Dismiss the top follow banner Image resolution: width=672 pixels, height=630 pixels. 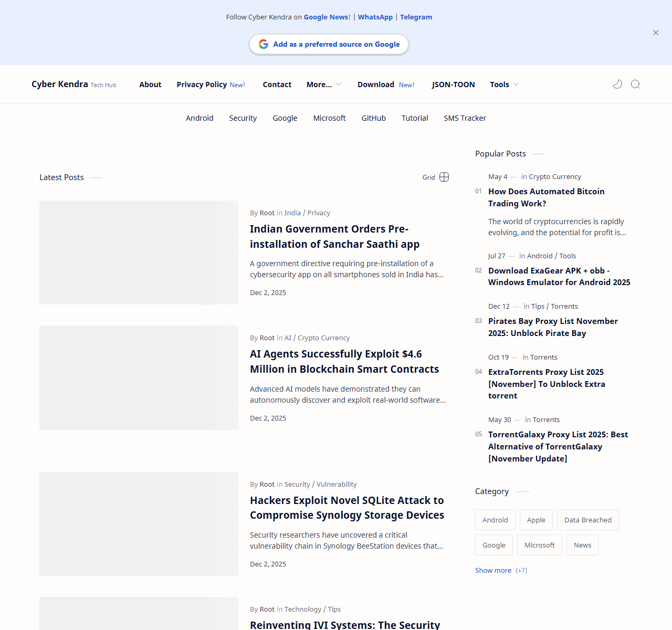(656, 33)
